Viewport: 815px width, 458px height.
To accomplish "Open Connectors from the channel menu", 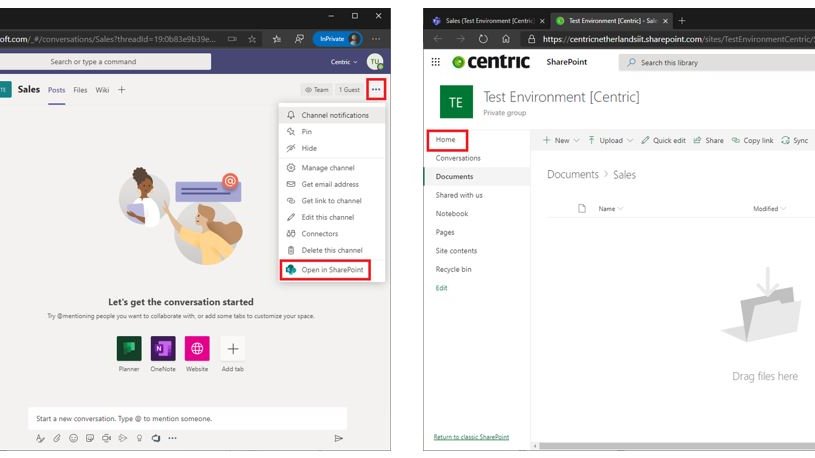I will click(x=332, y=234).
